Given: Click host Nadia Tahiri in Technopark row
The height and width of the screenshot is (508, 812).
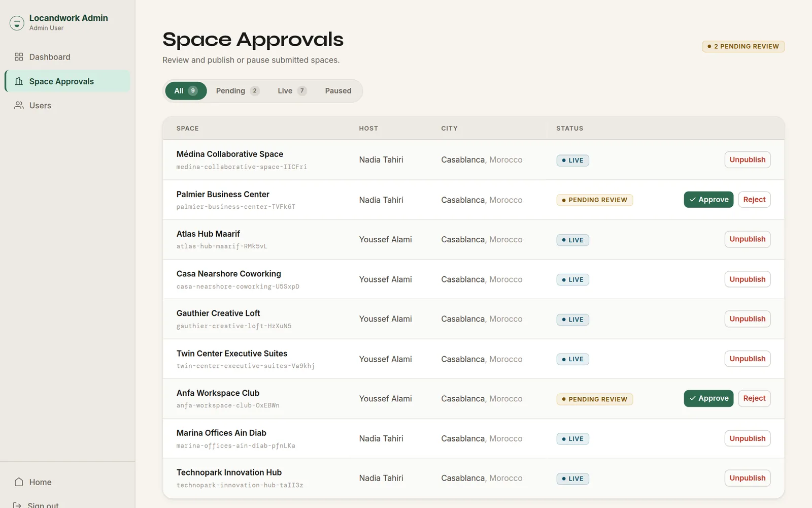Looking at the screenshot, I should click(381, 478).
